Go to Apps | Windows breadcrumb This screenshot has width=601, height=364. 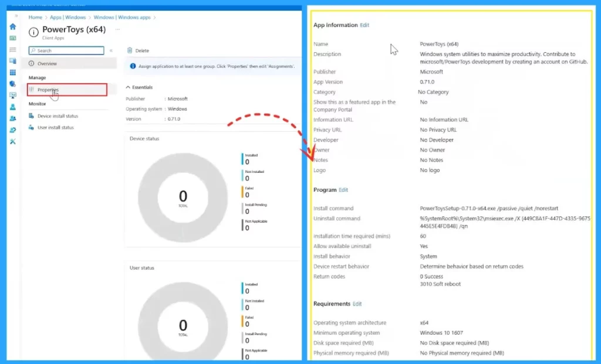tap(68, 17)
